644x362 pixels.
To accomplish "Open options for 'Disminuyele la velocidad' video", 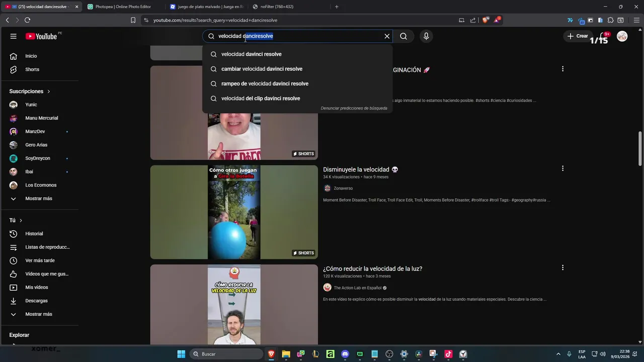I will [x=562, y=168].
